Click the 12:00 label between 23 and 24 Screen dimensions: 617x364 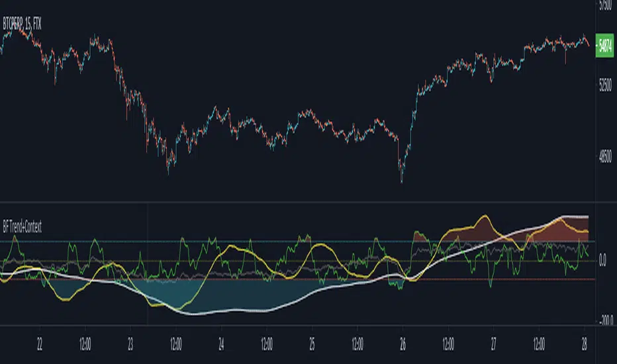(176, 345)
